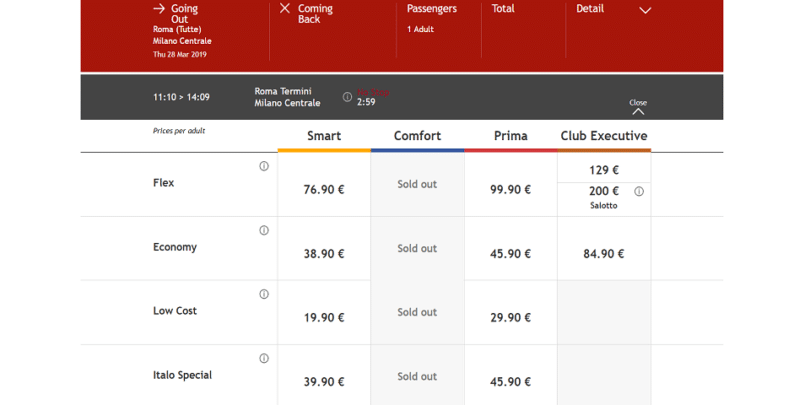Choose Smart Low Cost fare 19.90 €
The width and height of the screenshot is (810, 405).
coord(324,318)
